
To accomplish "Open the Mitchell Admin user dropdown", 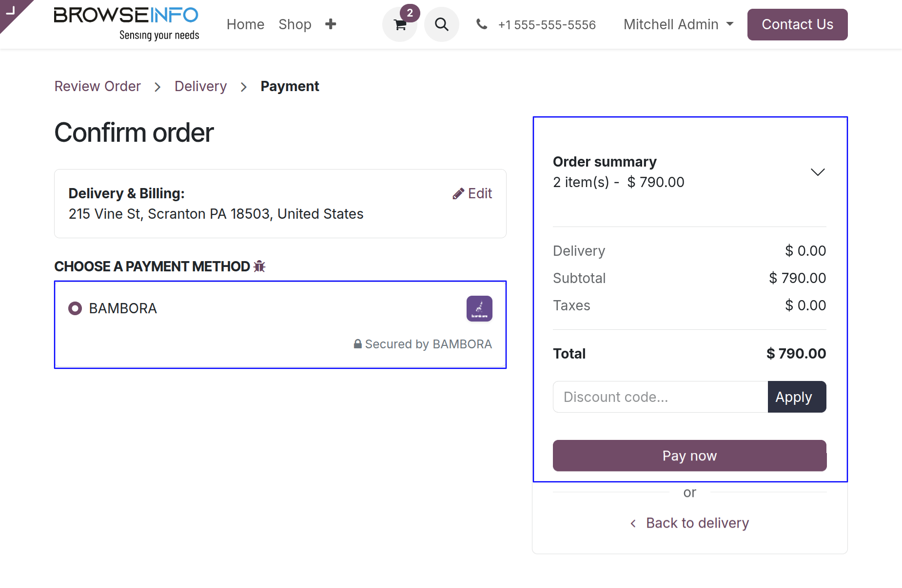I will coord(678,24).
